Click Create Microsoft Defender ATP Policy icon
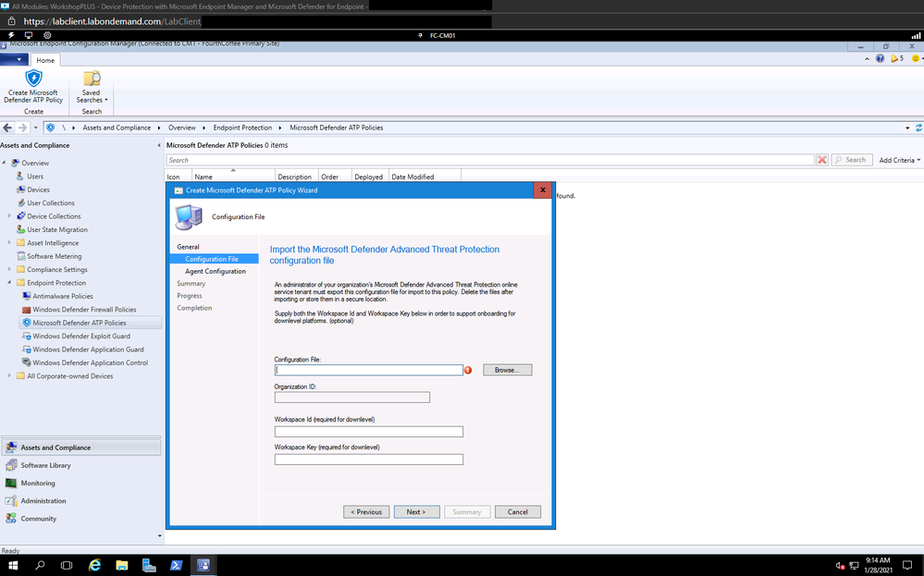The image size is (924, 576). [x=33, y=87]
